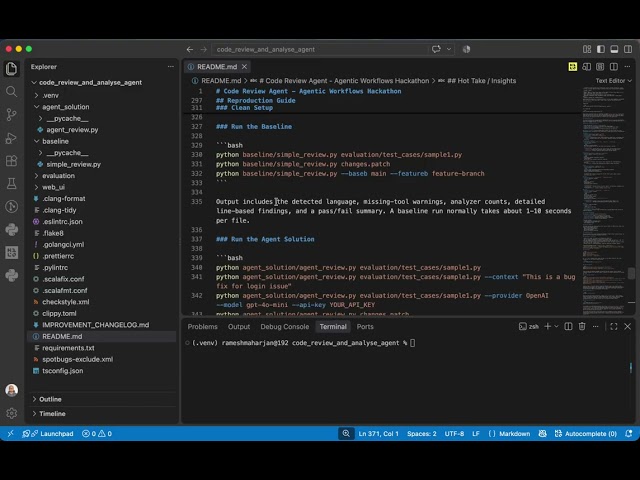Kill the terminal with trash icon

[582, 327]
